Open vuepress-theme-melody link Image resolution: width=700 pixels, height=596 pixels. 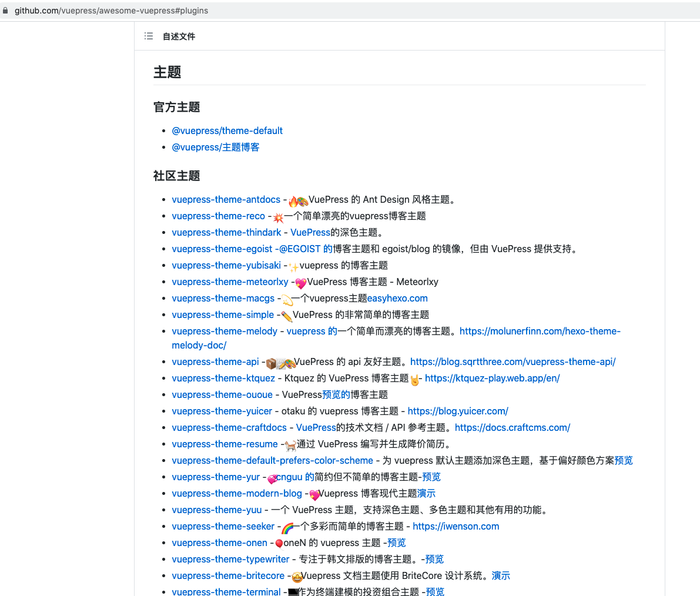coord(225,332)
